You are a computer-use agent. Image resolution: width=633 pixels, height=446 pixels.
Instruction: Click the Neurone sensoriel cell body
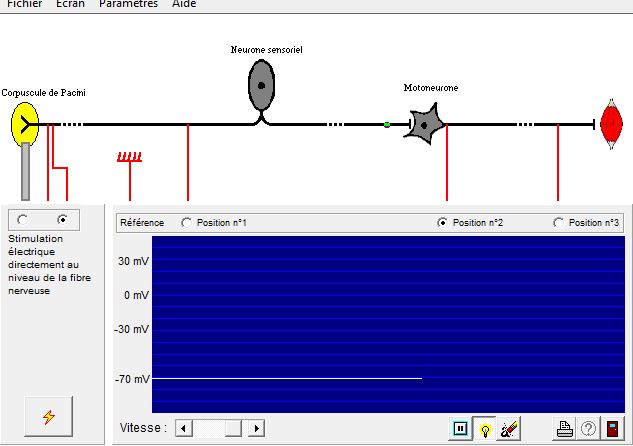(x=261, y=85)
